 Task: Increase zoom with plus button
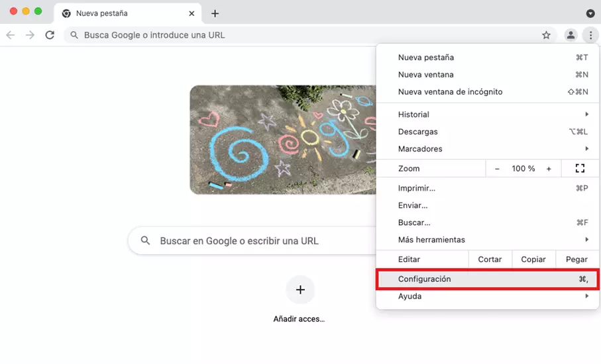pos(549,169)
